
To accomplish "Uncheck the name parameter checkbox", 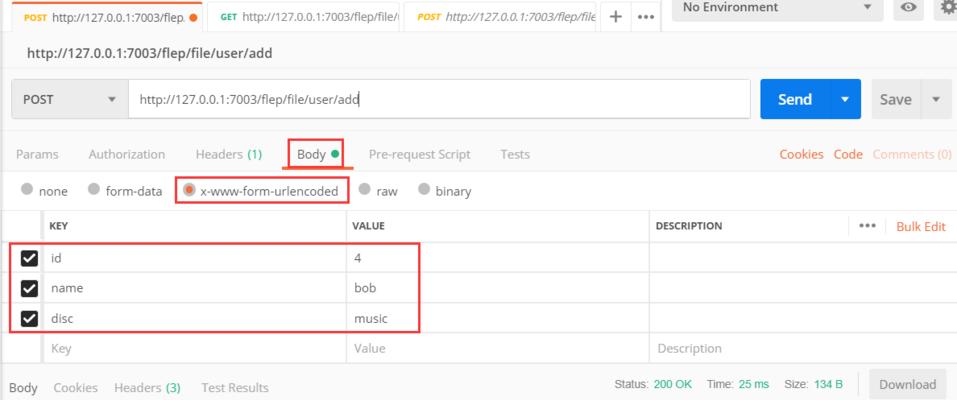I will point(29,288).
